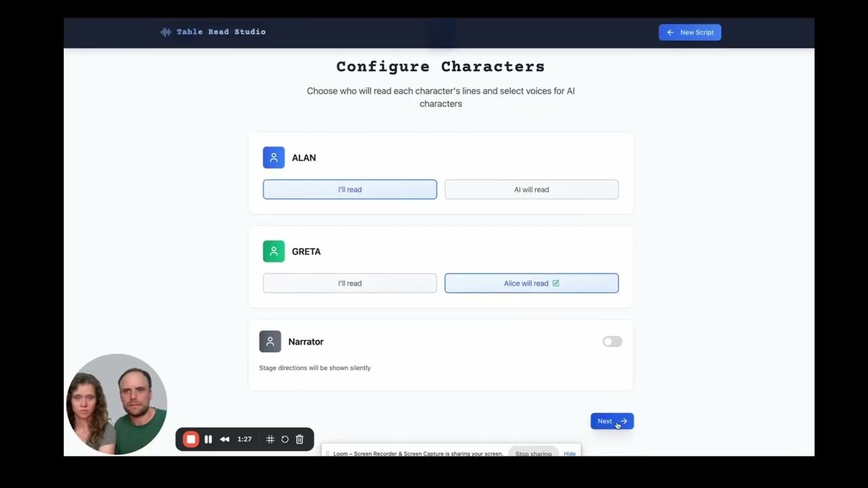Click the gray Narrator avatar icon
868x488 pixels.
(270, 342)
